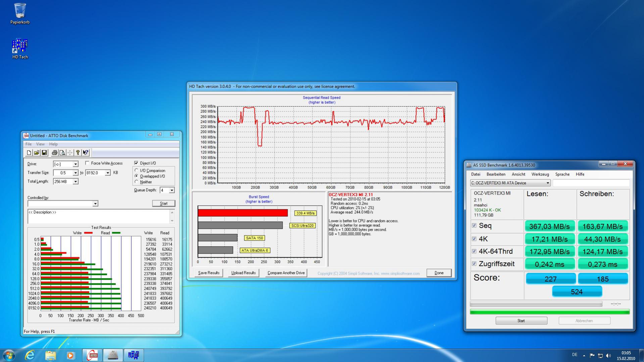
Task: Select the I/O Comparison radio button
Action: 137,170
